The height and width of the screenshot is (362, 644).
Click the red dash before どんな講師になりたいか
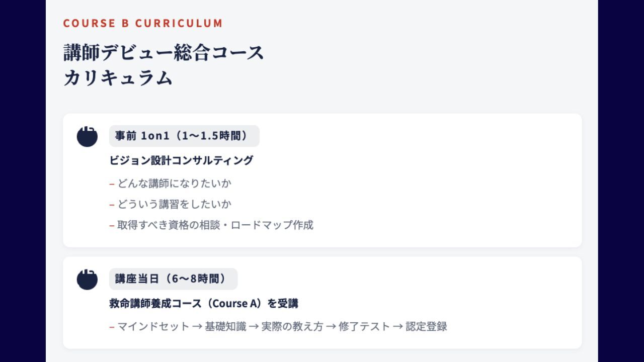(x=112, y=184)
